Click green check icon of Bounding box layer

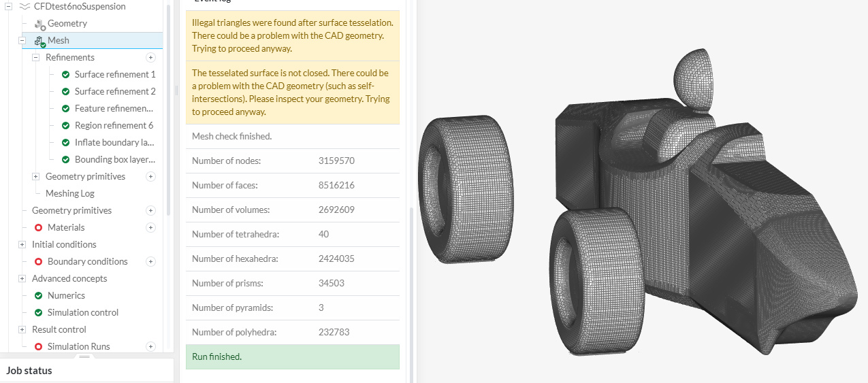[x=66, y=160]
